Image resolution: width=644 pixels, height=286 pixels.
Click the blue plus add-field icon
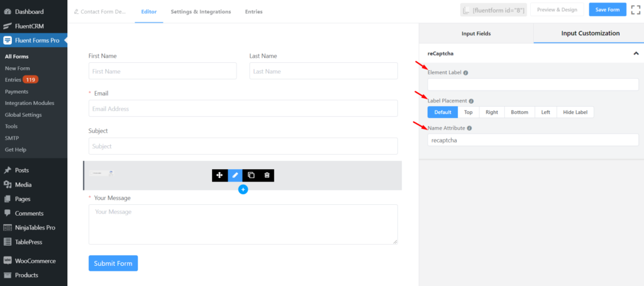243,189
